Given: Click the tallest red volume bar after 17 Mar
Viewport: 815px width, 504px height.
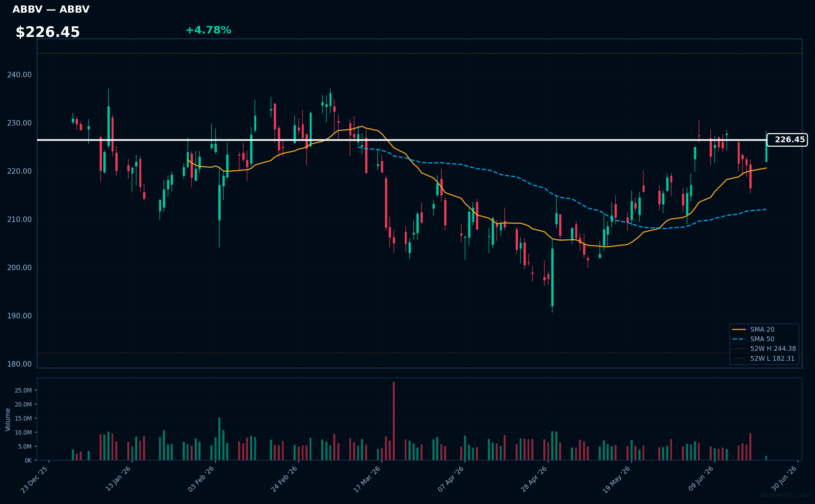Looking at the screenshot, I should (394, 421).
